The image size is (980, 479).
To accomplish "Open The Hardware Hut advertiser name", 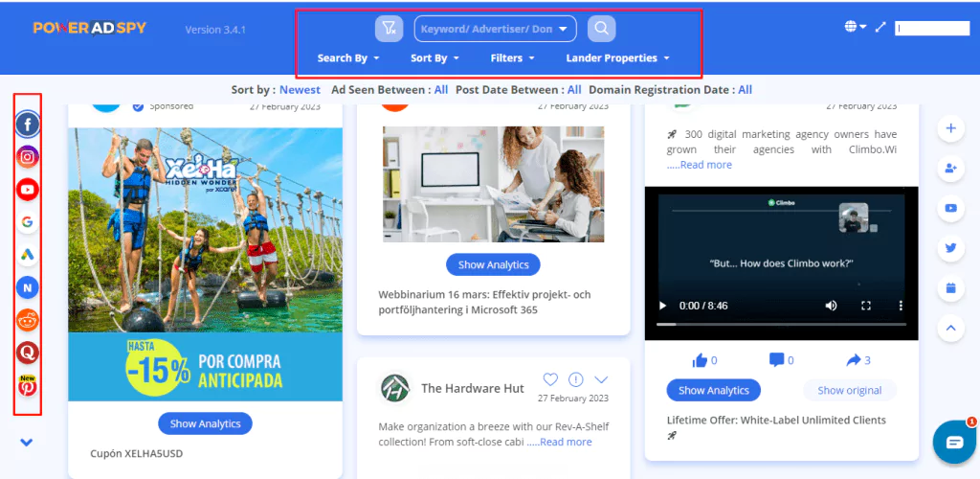I will (473, 388).
